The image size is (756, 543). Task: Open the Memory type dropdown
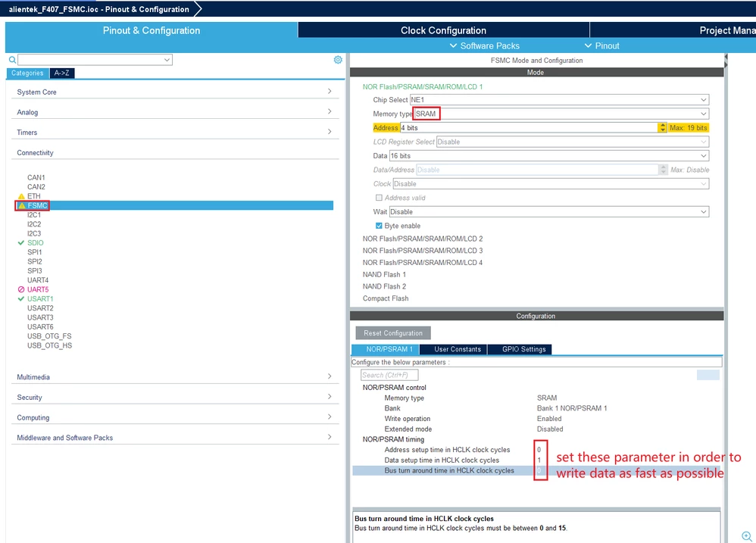tap(561, 114)
